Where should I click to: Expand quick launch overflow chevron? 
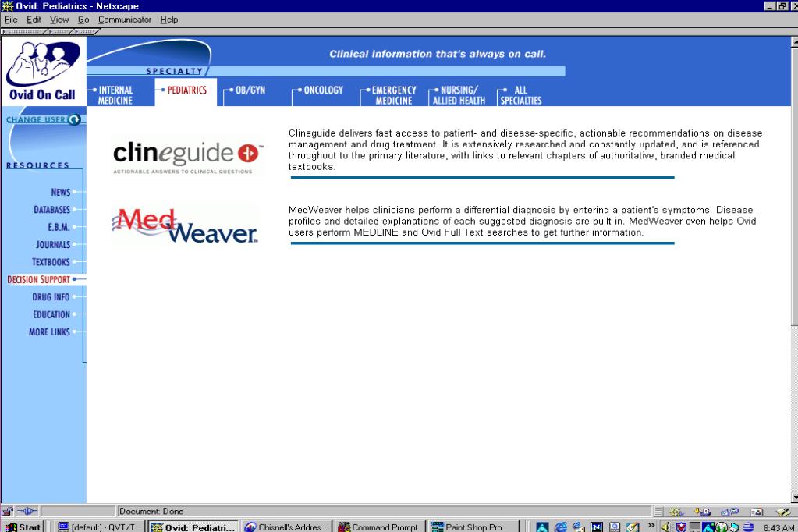tap(651, 525)
